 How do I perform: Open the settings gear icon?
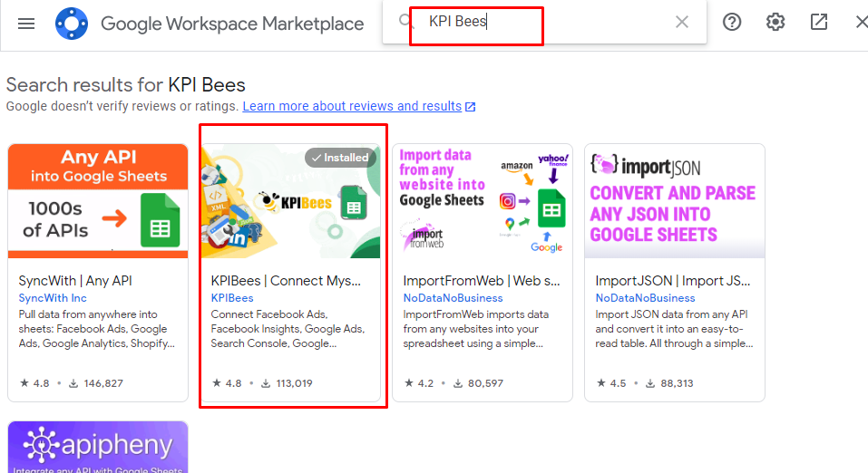pyautogui.click(x=775, y=22)
